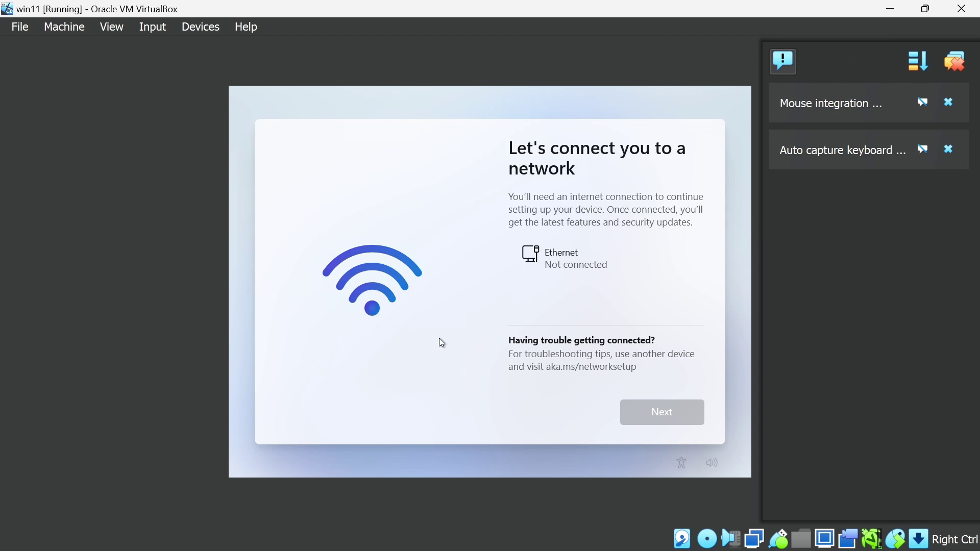Click the green turtle CPU status icon
This screenshot has width=980, height=551.
coord(872,539)
